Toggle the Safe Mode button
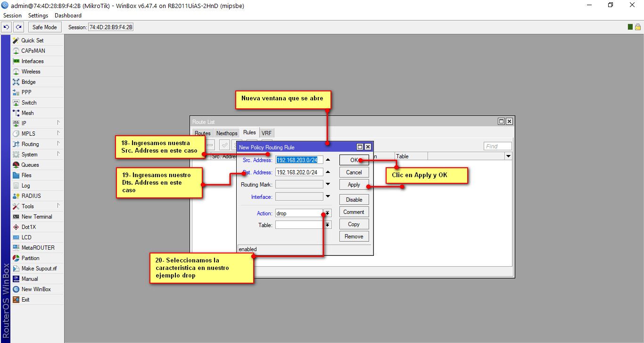This screenshot has height=343, width=644. click(45, 27)
